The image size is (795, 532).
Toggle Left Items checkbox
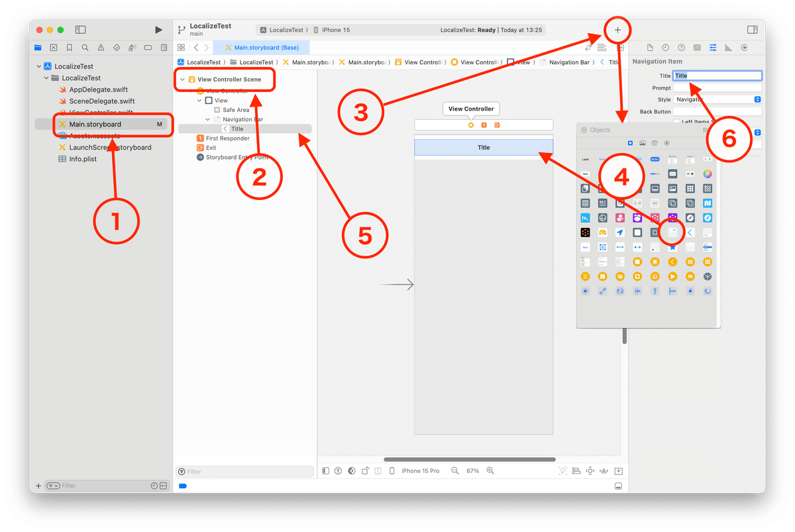coord(677,123)
